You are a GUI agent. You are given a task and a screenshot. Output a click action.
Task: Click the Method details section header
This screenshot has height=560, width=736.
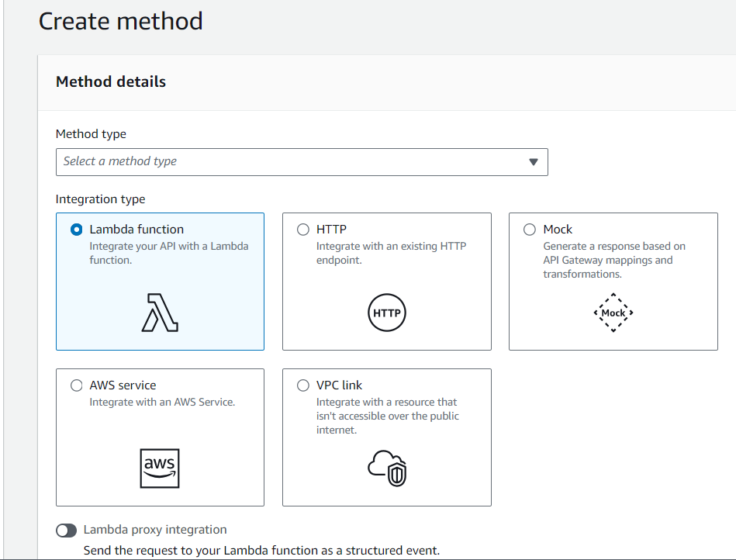pyautogui.click(x=111, y=81)
